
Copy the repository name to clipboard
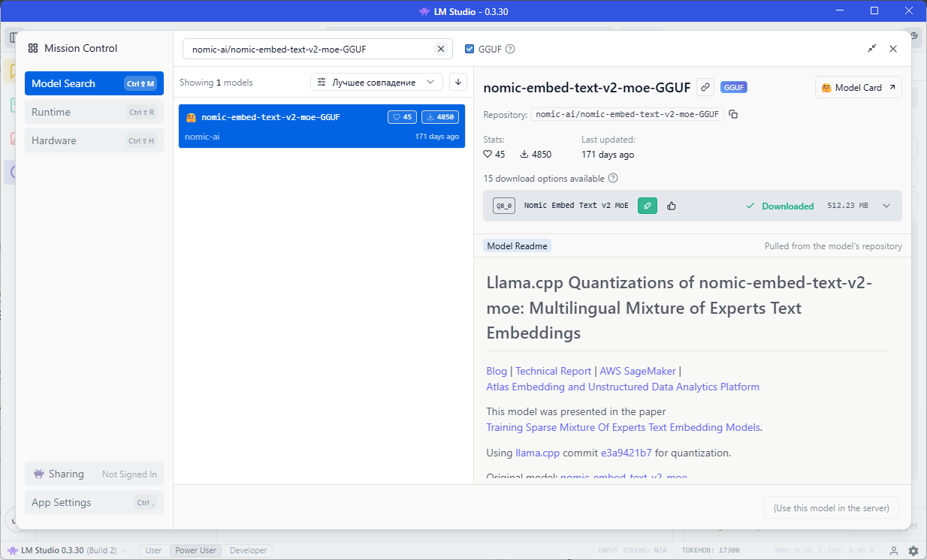coord(734,114)
